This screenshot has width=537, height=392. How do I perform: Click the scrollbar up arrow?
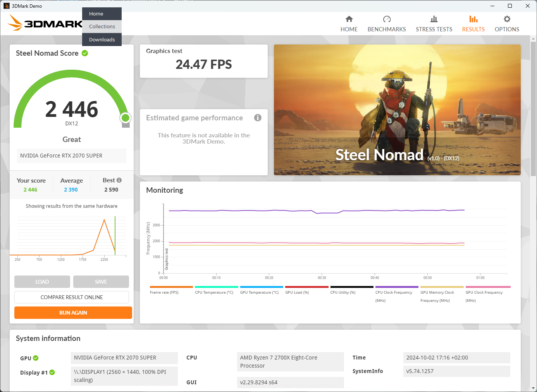point(534,39)
